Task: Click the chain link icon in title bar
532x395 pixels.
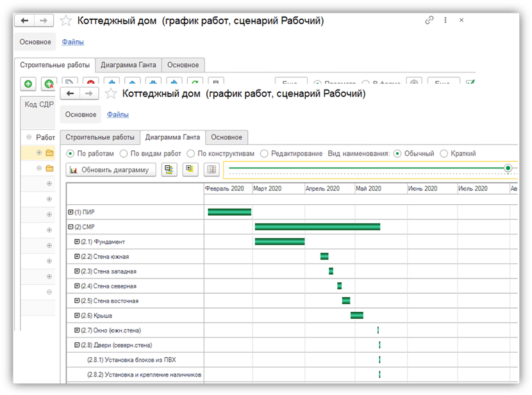Action: coord(429,20)
